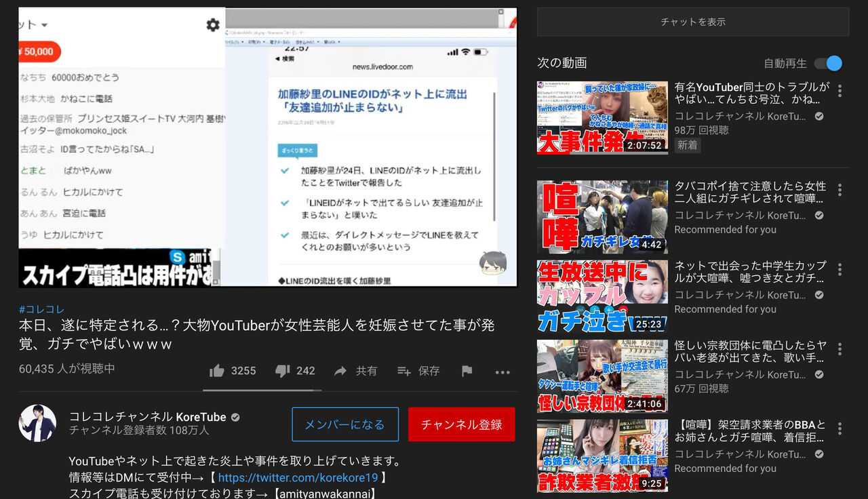
Task: Click the live video player area
Action: point(268,147)
